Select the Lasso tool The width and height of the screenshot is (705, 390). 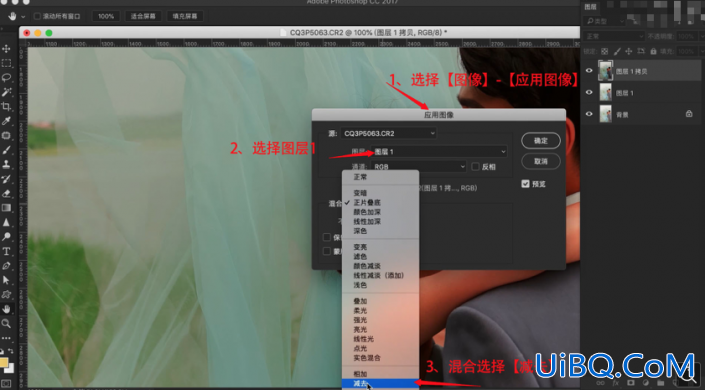coord(6,77)
